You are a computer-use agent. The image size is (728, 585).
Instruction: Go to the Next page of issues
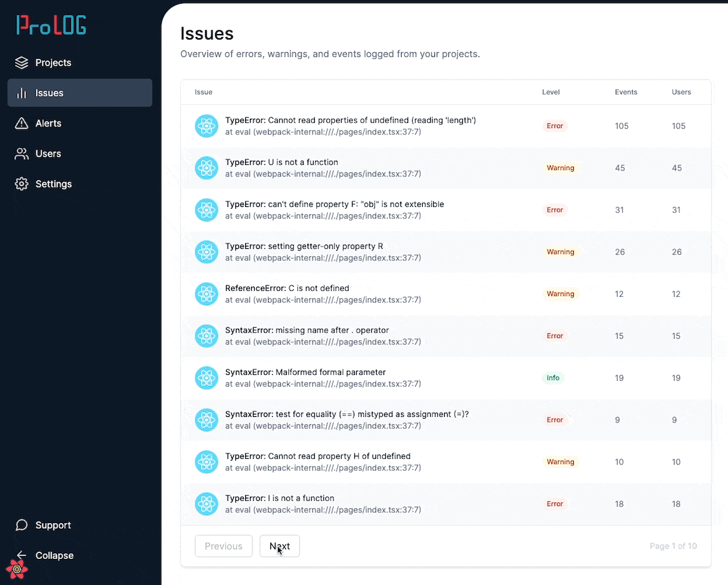279,546
